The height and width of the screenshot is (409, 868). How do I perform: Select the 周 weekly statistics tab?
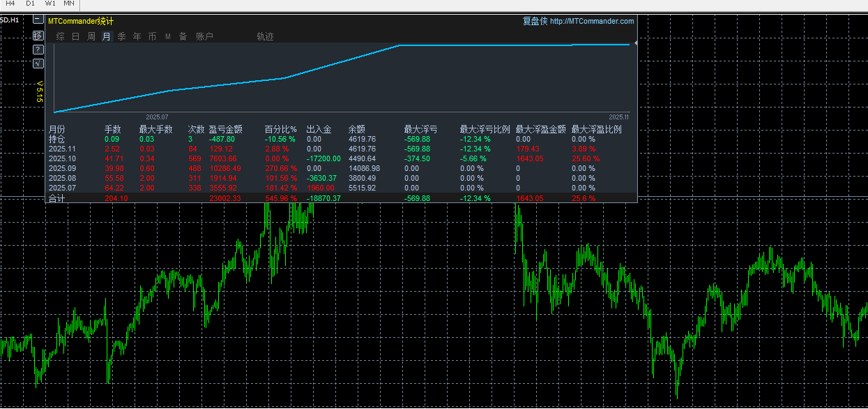pyautogui.click(x=91, y=36)
